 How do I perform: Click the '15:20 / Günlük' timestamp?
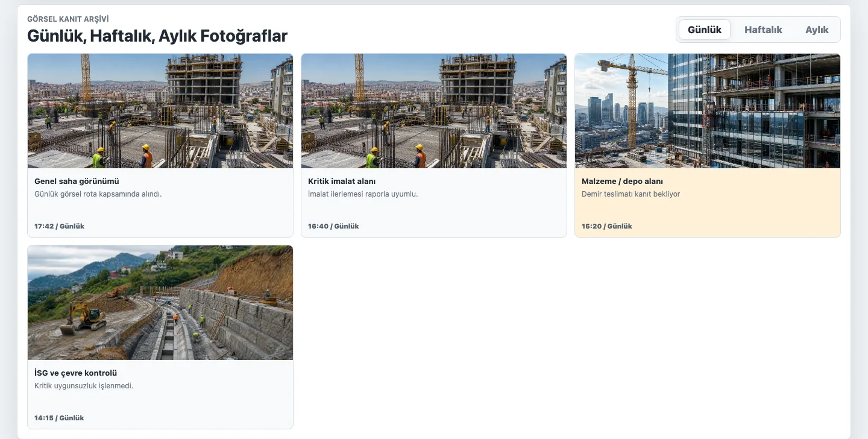tap(607, 226)
